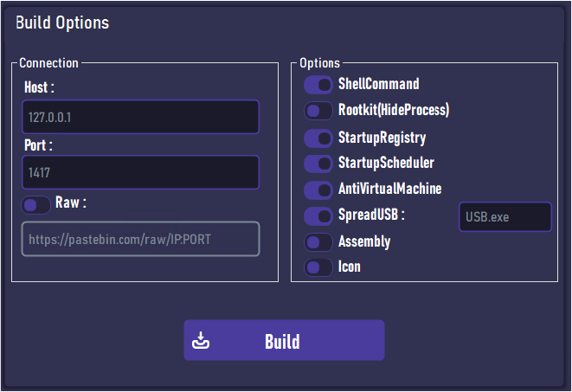Toggle the Icon switch
The width and height of the screenshot is (572, 392).
[318, 267]
